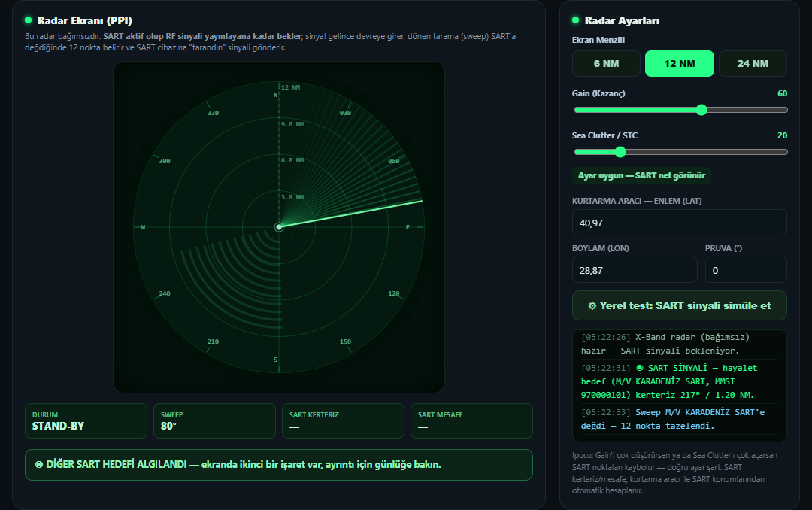Click the 030 bearing label
Screen dimensions: 812x510
click(x=345, y=113)
